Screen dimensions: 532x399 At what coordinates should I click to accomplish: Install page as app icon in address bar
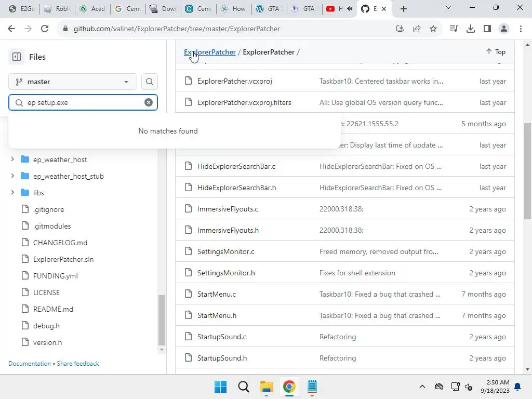tap(400, 29)
